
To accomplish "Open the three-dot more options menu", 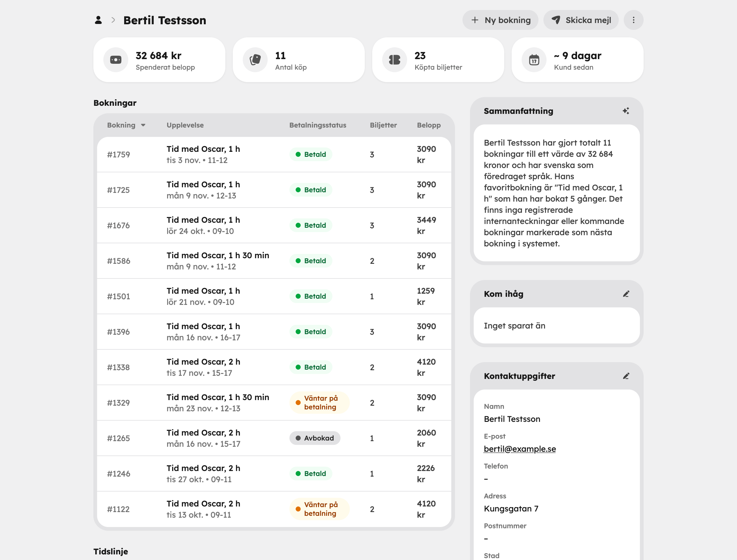I will pos(633,20).
